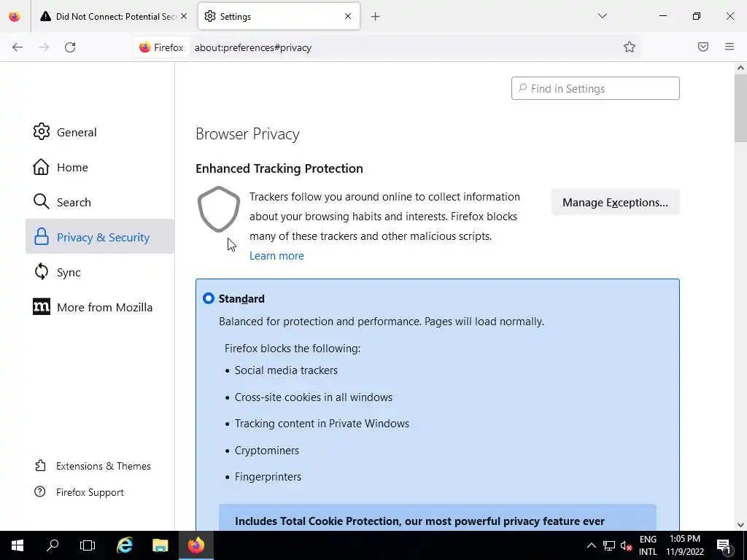Select the Privacy & Security category
The height and width of the screenshot is (560, 747).
click(100, 237)
